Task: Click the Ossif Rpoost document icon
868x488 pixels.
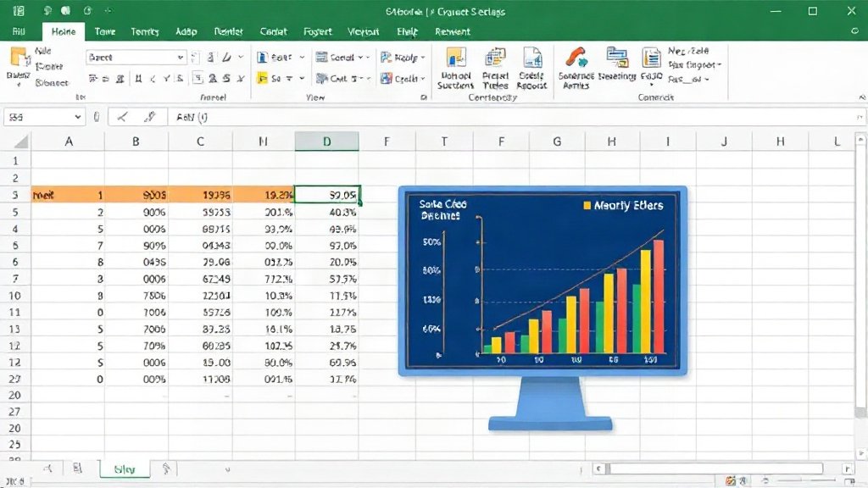Action: [x=532, y=58]
